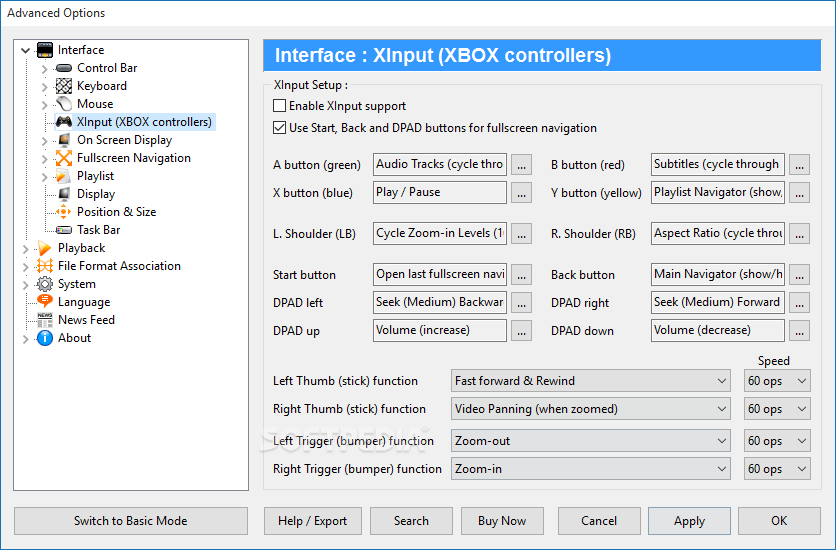Image resolution: width=836 pixels, height=550 pixels.
Task: Expand the Keyboard node
Action: point(45,86)
